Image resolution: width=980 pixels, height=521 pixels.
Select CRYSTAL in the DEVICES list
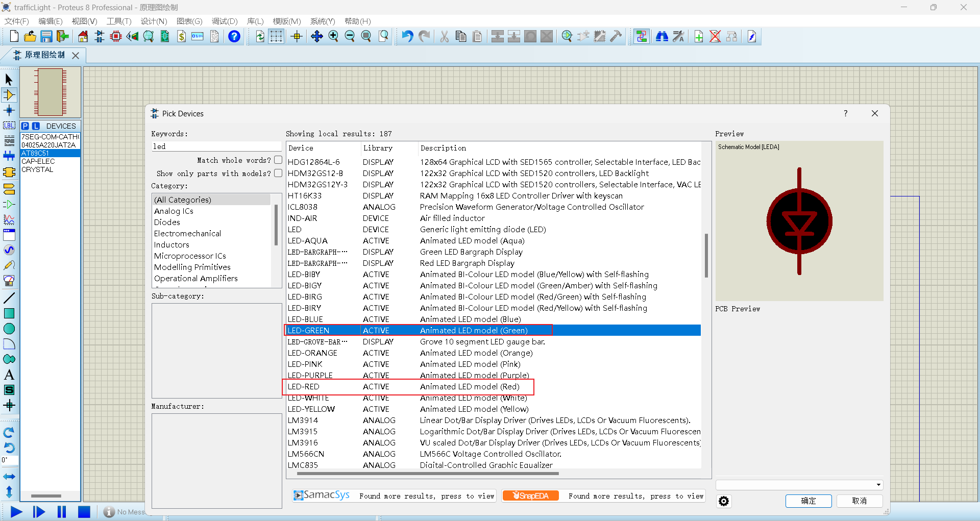(50, 169)
